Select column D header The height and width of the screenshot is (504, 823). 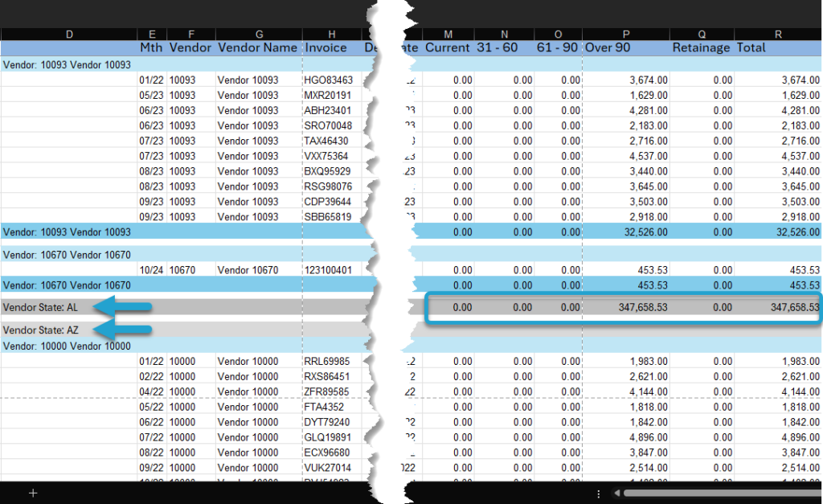[69, 34]
